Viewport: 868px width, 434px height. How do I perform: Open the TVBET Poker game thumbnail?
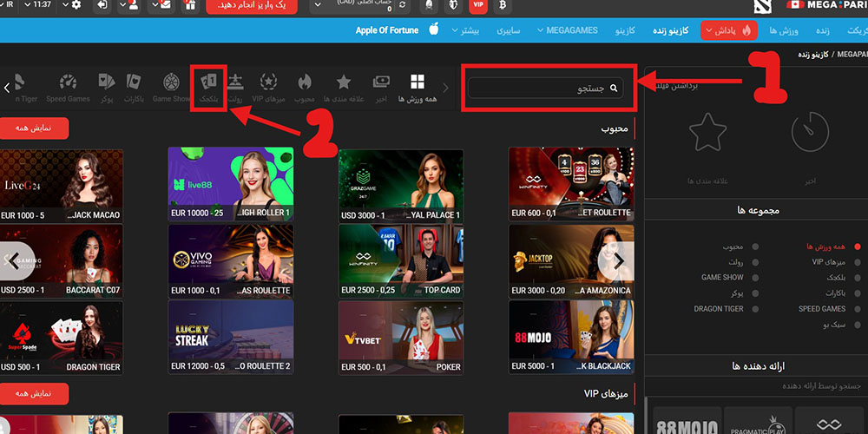coord(401,337)
